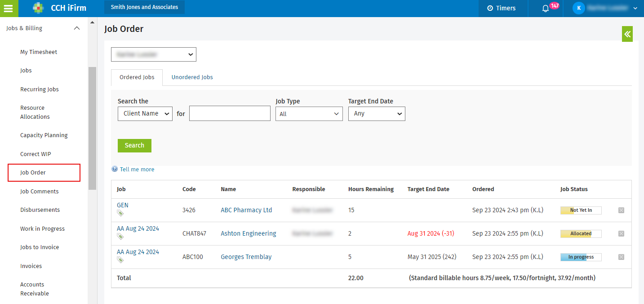Click Smith Jones and Associates firm button
The height and width of the screenshot is (304, 644).
tap(144, 7)
